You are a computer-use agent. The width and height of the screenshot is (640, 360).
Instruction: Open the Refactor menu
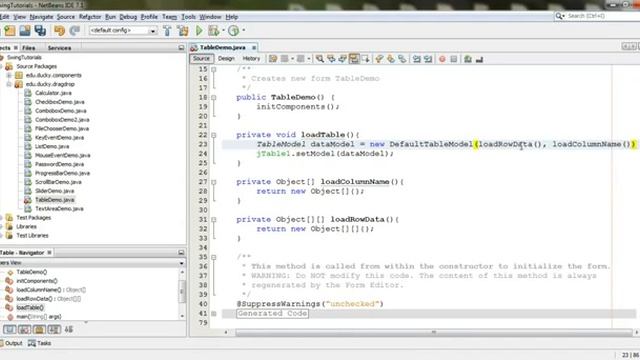coord(90,17)
